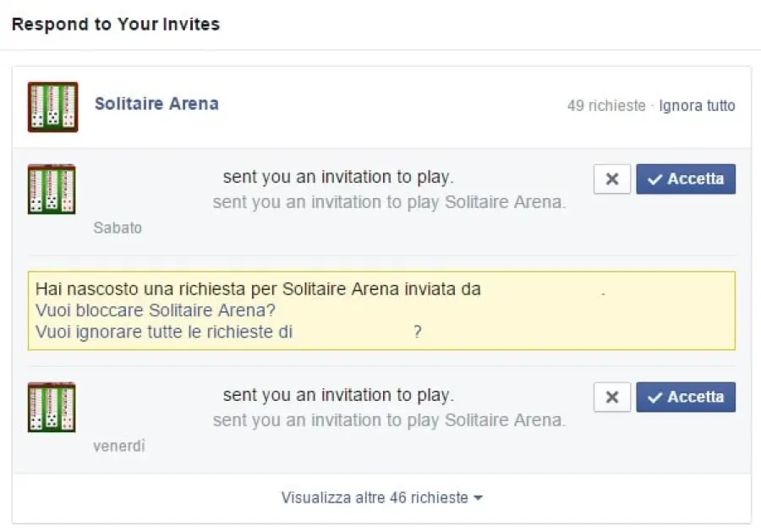The width and height of the screenshot is (761, 532).
Task: Dismiss venerdì's invite using the X icon
Action: tap(611, 397)
